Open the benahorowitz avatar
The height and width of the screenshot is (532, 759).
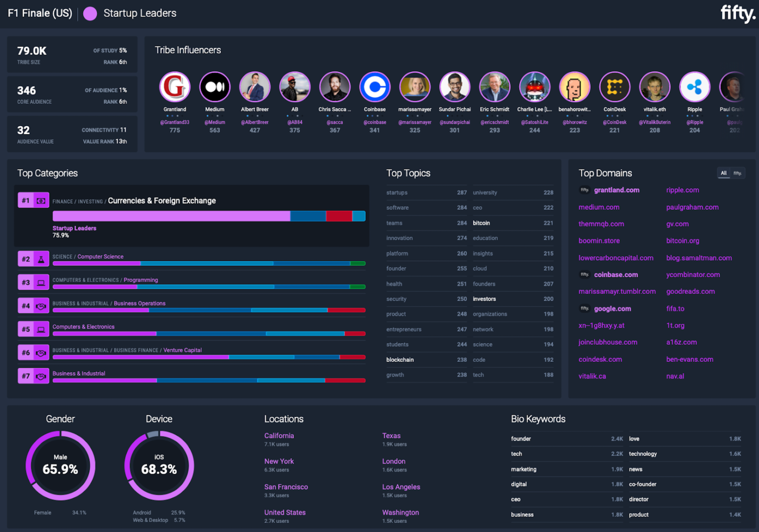(x=575, y=87)
